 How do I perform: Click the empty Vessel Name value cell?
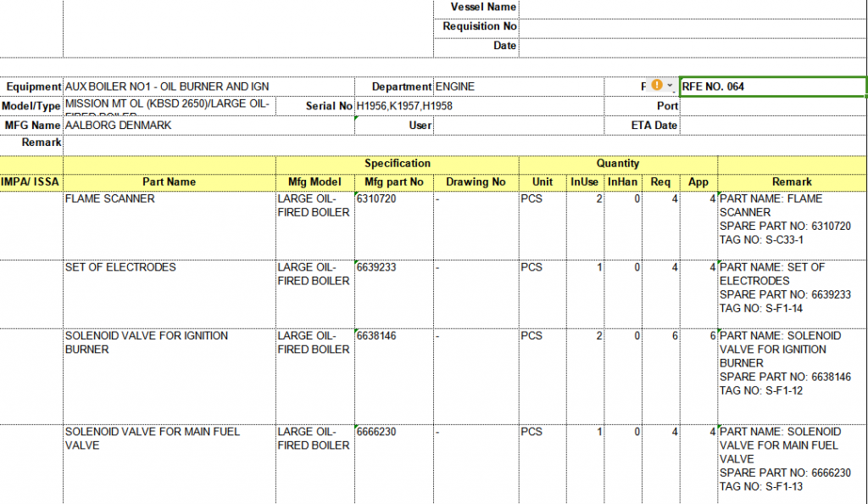click(692, 7)
